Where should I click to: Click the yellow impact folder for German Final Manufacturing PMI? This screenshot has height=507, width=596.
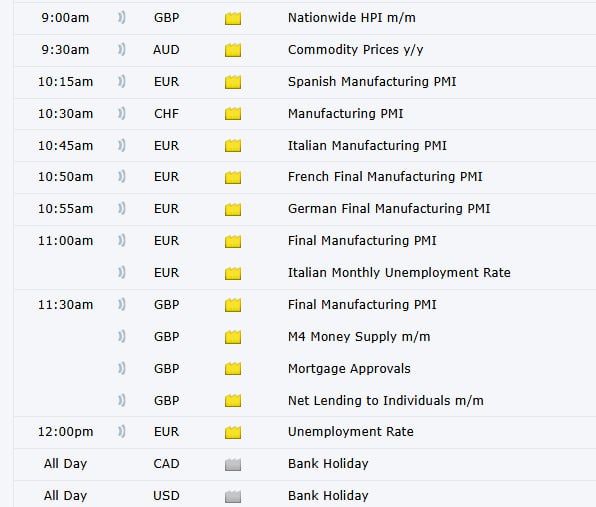coord(233,209)
